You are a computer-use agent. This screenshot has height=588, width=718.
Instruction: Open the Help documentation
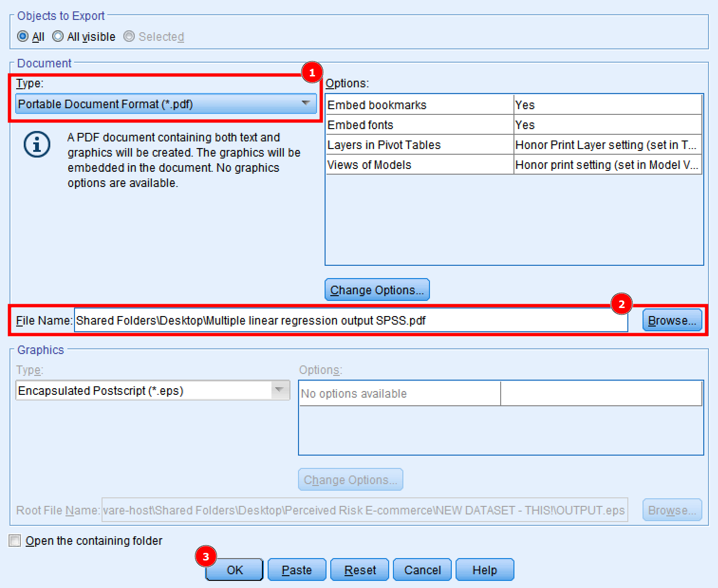click(x=484, y=569)
